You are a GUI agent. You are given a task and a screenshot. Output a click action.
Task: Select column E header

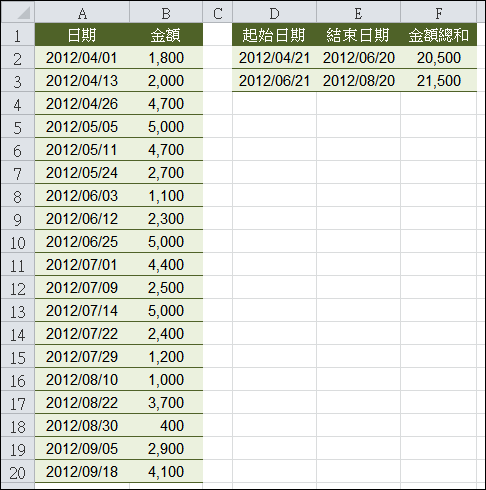click(358, 13)
